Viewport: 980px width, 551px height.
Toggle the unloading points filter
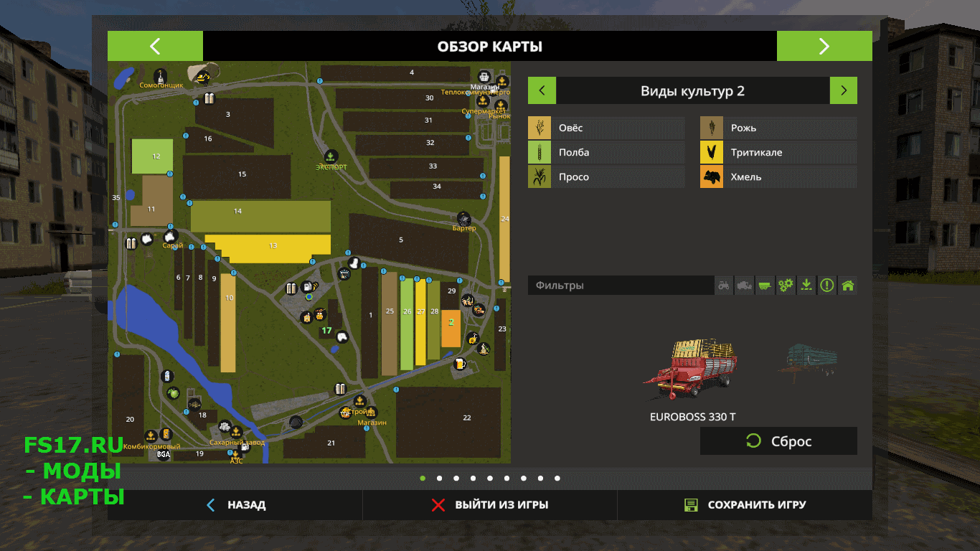click(806, 286)
